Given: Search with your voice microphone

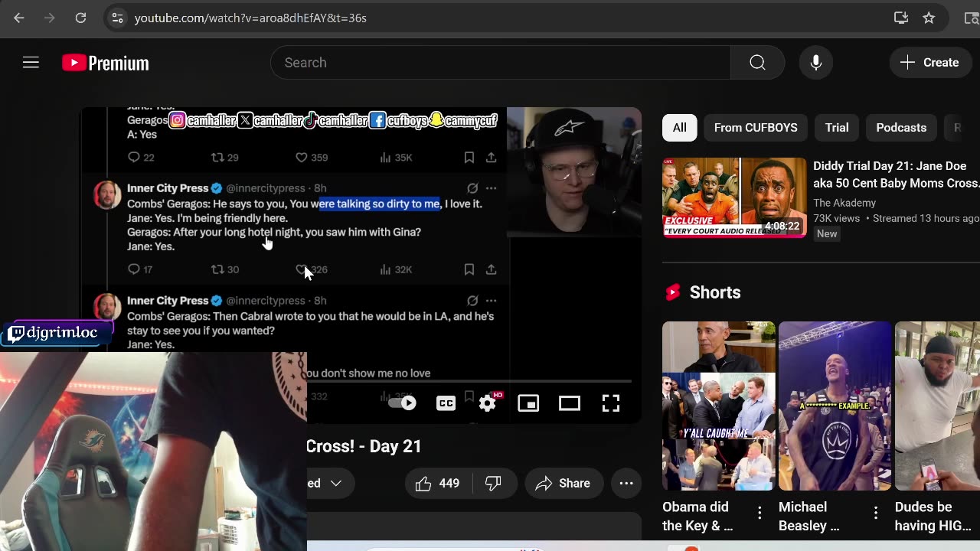Looking at the screenshot, I should pyautogui.click(x=816, y=63).
